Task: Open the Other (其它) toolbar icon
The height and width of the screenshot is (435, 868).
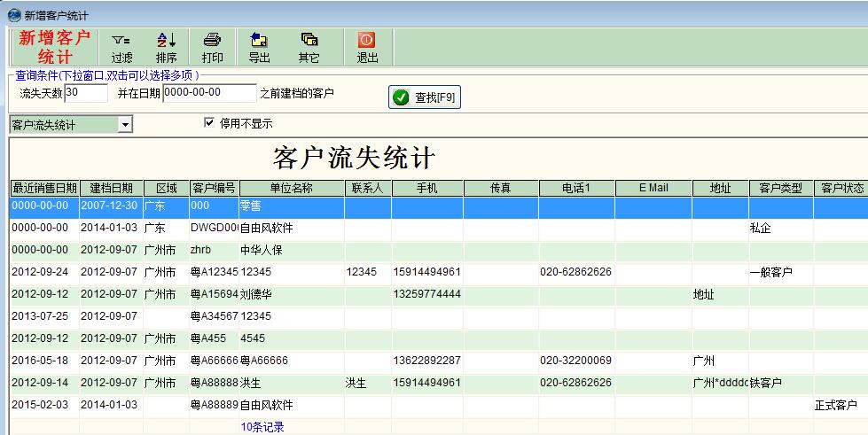Action: 309,47
